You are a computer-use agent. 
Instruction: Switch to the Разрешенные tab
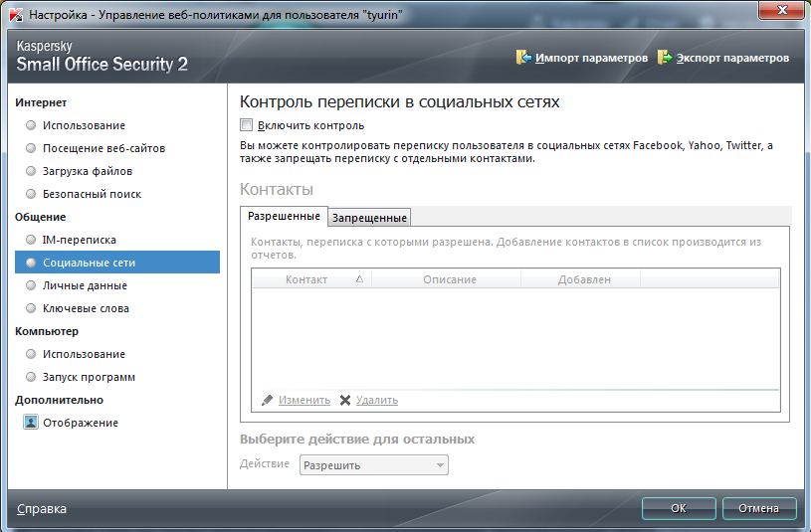pyautogui.click(x=284, y=216)
